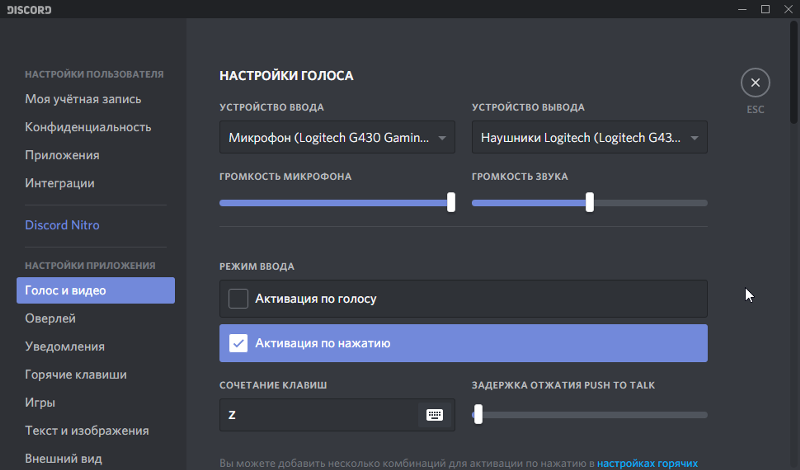Click the keyboard icon to record keybind
The image size is (800, 470).
pyautogui.click(x=435, y=415)
